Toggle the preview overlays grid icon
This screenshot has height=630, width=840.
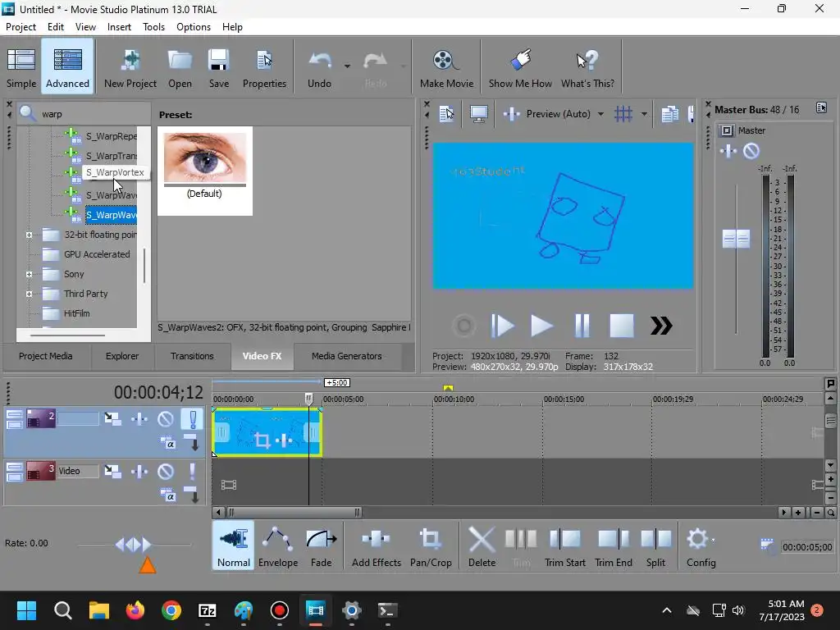623,113
